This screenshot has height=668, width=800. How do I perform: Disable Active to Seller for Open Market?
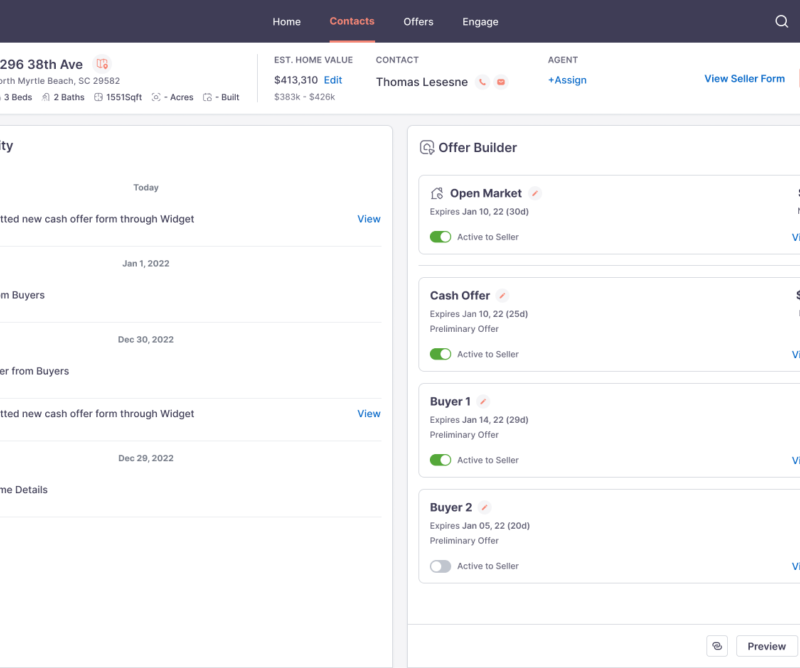(x=440, y=237)
